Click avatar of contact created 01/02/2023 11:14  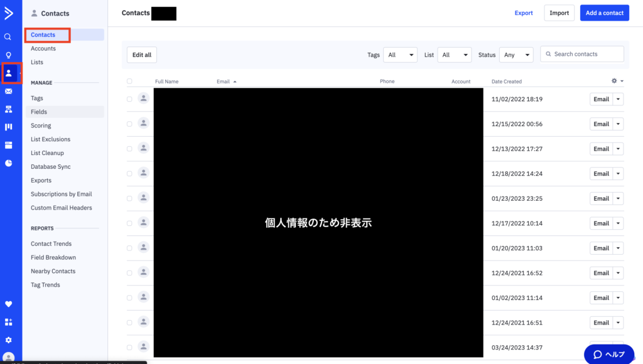144,297
